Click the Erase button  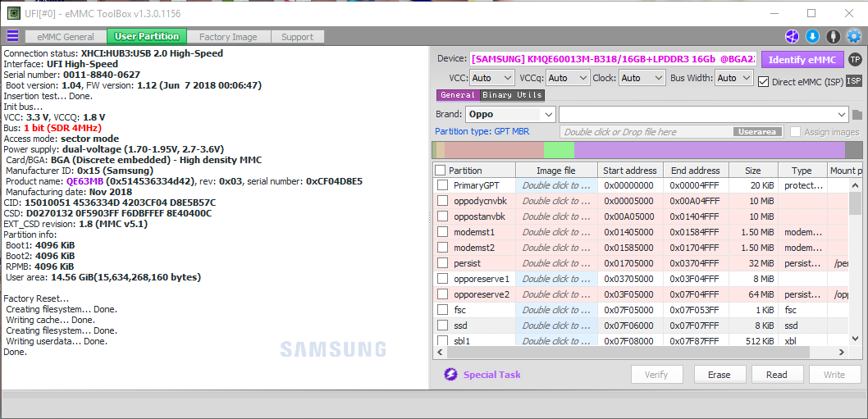(719, 375)
